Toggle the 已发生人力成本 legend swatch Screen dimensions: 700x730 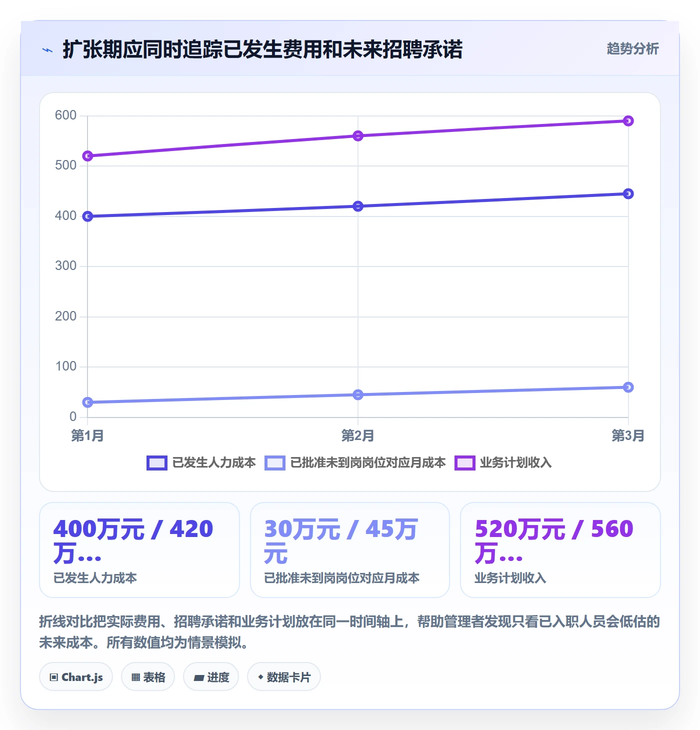tap(156, 463)
